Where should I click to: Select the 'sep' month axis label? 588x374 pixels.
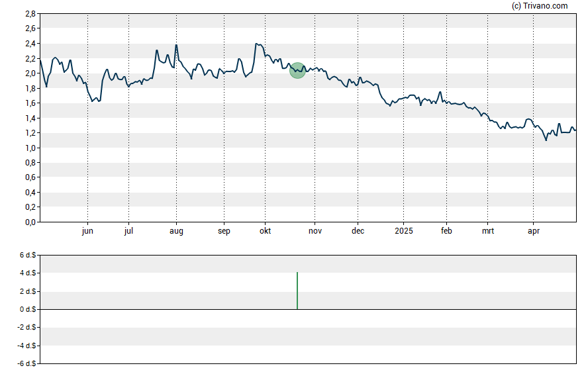click(224, 231)
